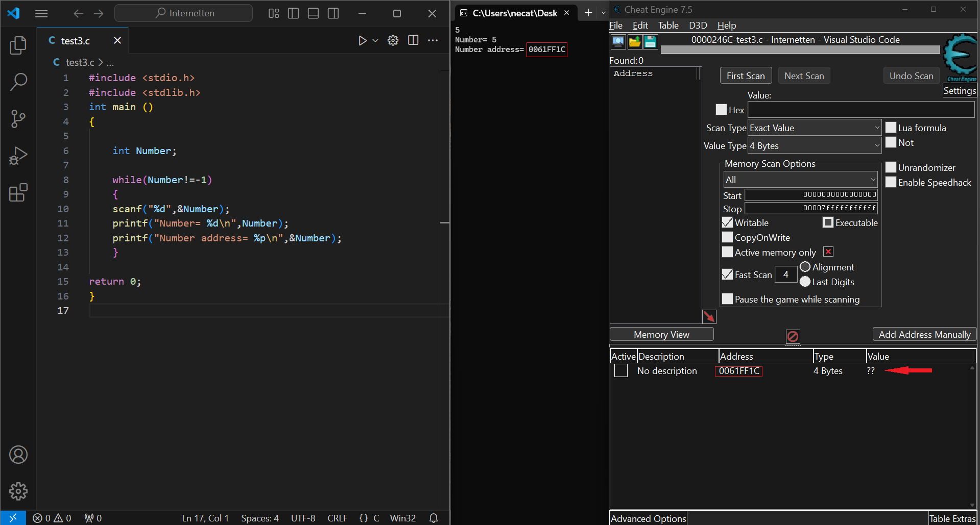Select the Last Digits radio button
Image resolution: width=980 pixels, height=525 pixels.
click(x=805, y=282)
